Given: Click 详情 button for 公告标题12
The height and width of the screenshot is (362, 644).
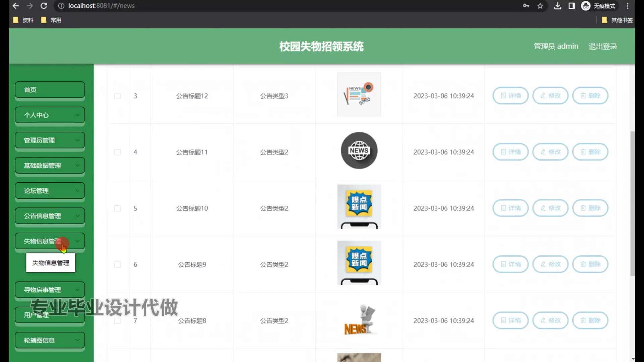Looking at the screenshot, I should pos(510,96).
